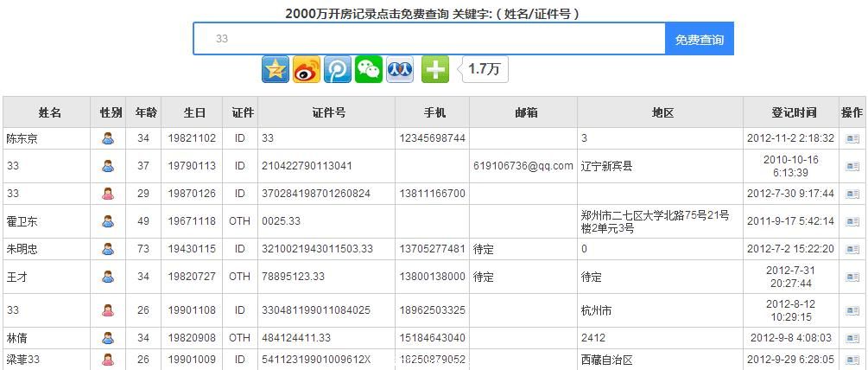The height and width of the screenshot is (370, 868).
Task: Click the 2012-9-8 4:08:03 registration time
Action: point(790,338)
